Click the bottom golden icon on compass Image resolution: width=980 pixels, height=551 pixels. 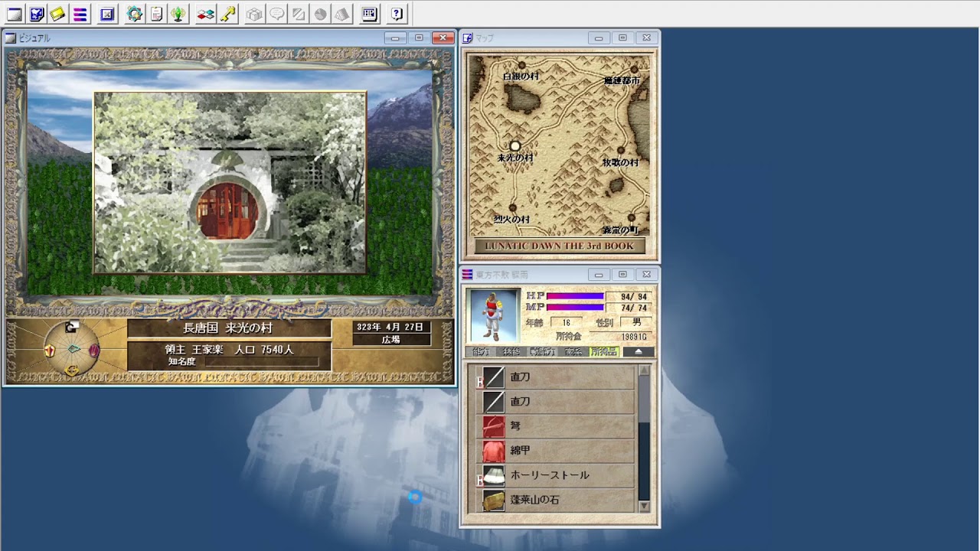pyautogui.click(x=72, y=370)
